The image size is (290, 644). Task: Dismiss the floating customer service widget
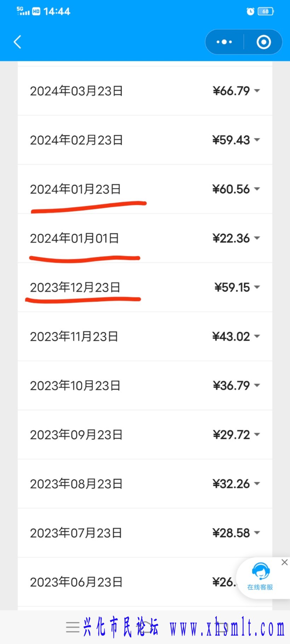(x=284, y=562)
